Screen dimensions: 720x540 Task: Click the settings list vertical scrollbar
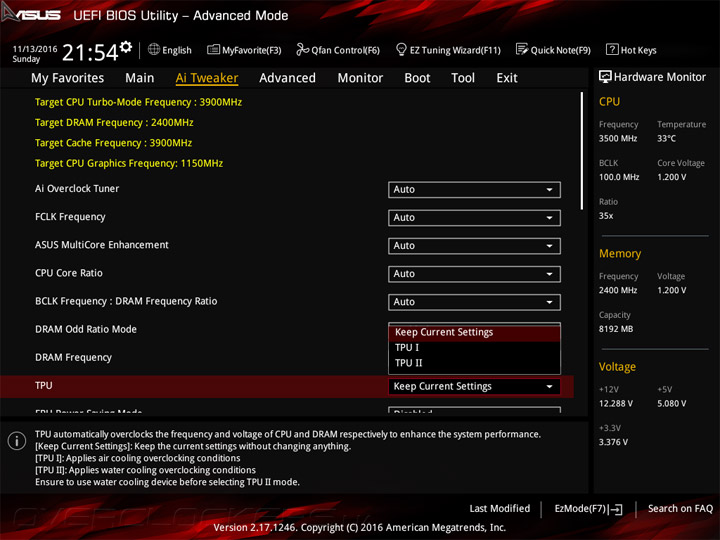pyautogui.click(x=582, y=151)
